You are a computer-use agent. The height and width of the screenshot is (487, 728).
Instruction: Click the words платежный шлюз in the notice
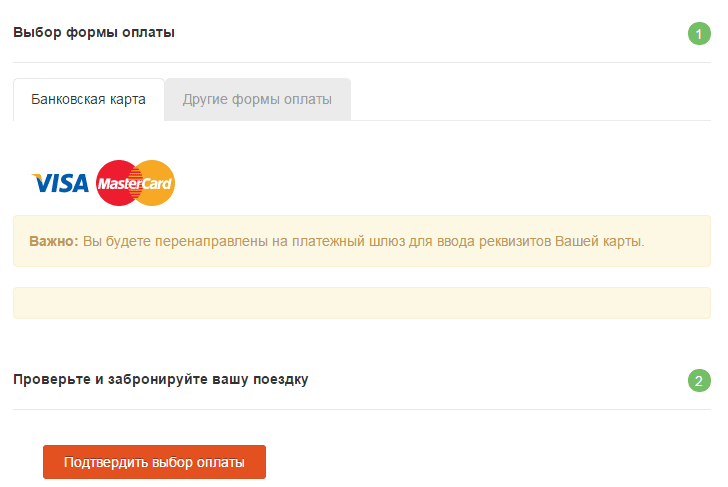click(x=348, y=241)
